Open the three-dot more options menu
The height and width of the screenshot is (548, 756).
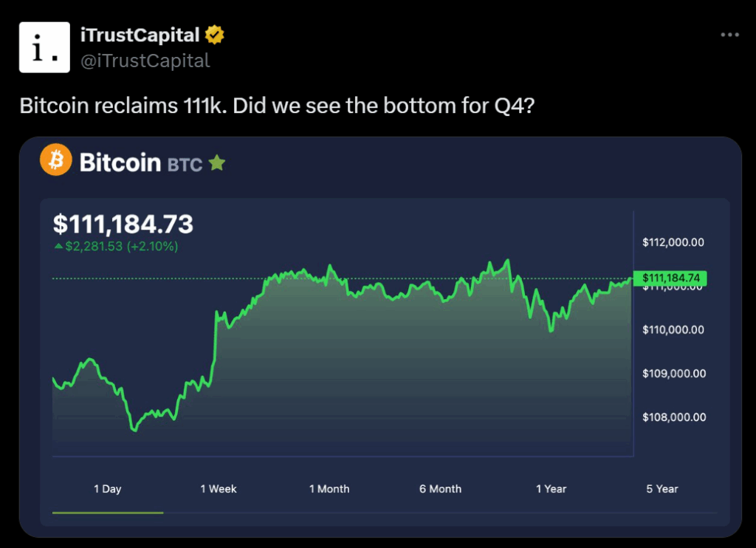point(729,35)
